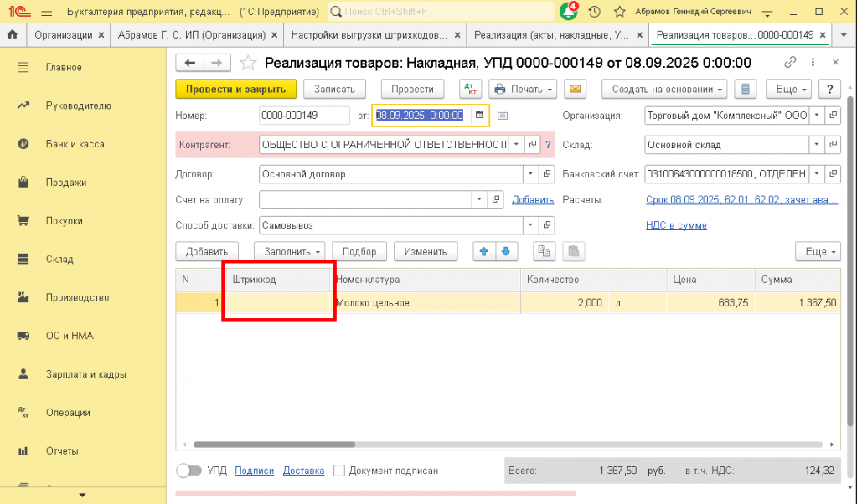
Task: Open Подписи link
Action: coord(254,471)
